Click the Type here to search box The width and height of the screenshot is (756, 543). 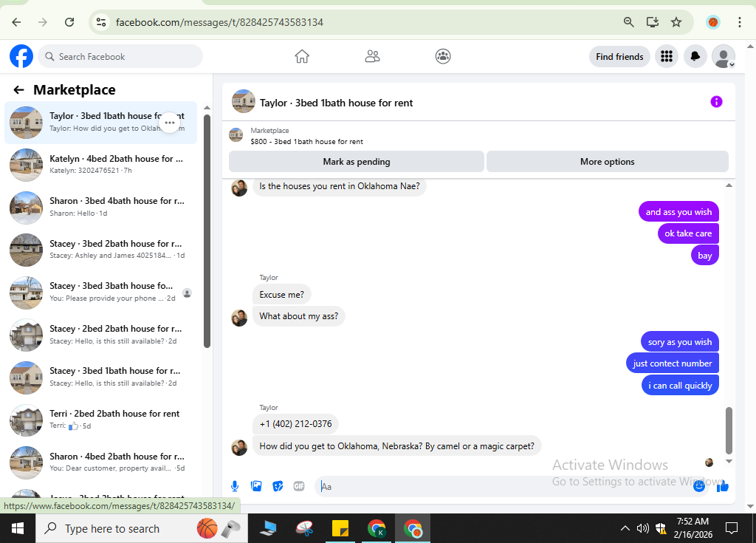click(142, 528)
